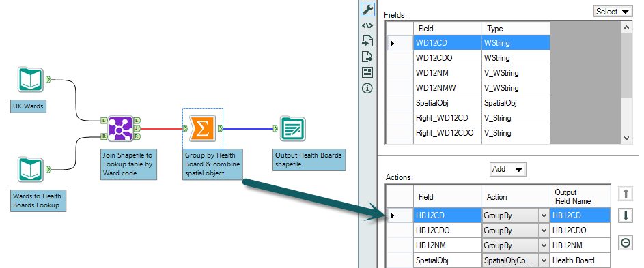Screen dimensions: 644x268
Task: Select the Right_WD12CD field row
Action: (x=468, y=118)
